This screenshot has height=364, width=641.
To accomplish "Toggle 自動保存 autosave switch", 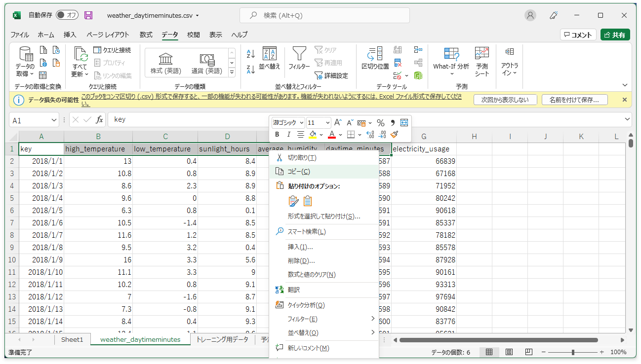I will (x=67, y=15).
